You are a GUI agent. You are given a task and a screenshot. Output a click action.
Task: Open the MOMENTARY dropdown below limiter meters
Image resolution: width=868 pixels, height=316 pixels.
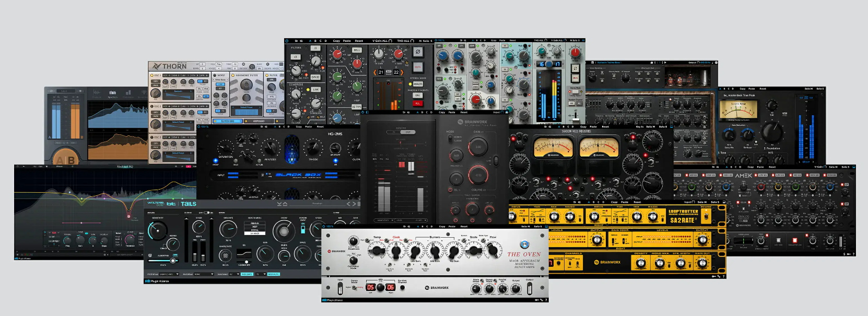tap(384, 220)
